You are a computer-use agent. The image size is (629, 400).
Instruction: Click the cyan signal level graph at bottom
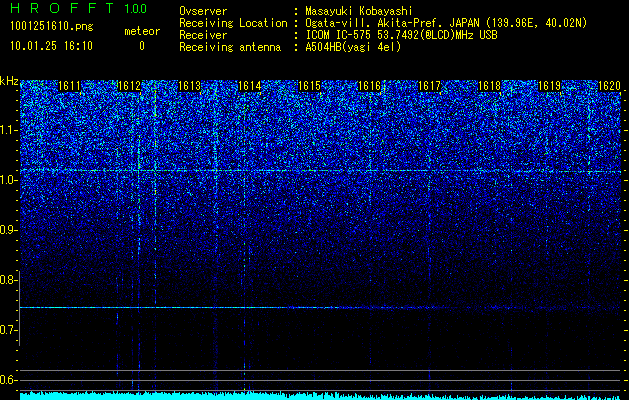[x=320, y=396]
